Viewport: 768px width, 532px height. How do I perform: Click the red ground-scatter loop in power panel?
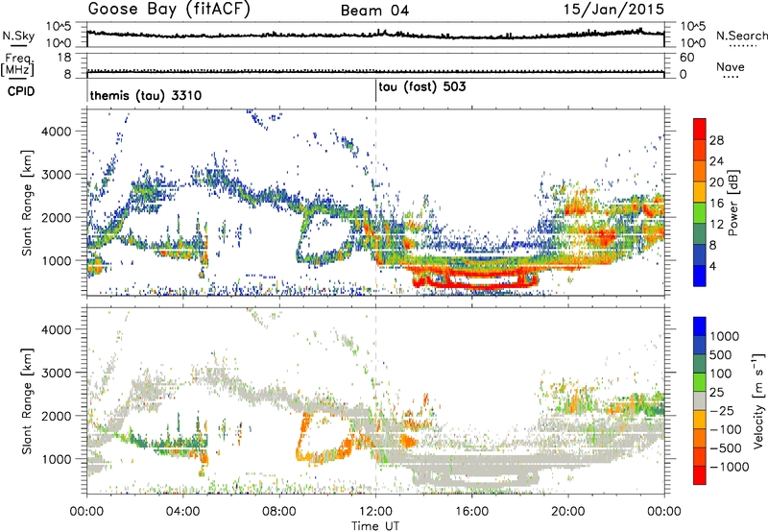coord(475,279)
